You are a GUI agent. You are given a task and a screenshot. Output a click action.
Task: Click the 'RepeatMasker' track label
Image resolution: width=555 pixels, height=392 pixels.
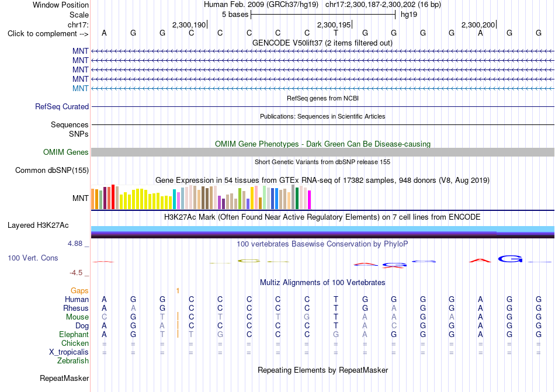pos(64,378)
